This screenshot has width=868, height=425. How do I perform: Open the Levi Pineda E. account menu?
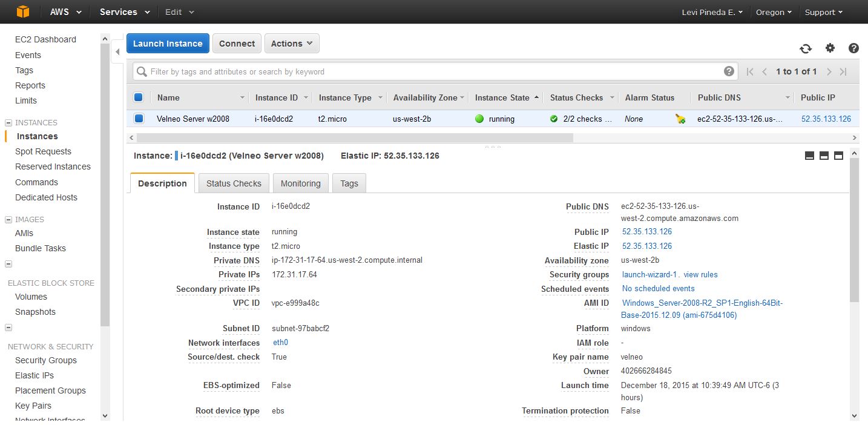pos(712,12)
